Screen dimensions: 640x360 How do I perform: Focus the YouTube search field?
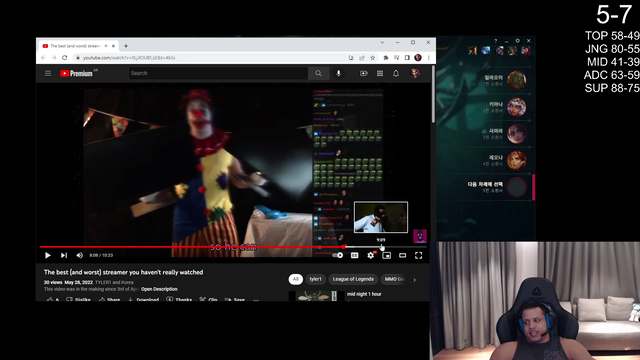tap(218, 73)
